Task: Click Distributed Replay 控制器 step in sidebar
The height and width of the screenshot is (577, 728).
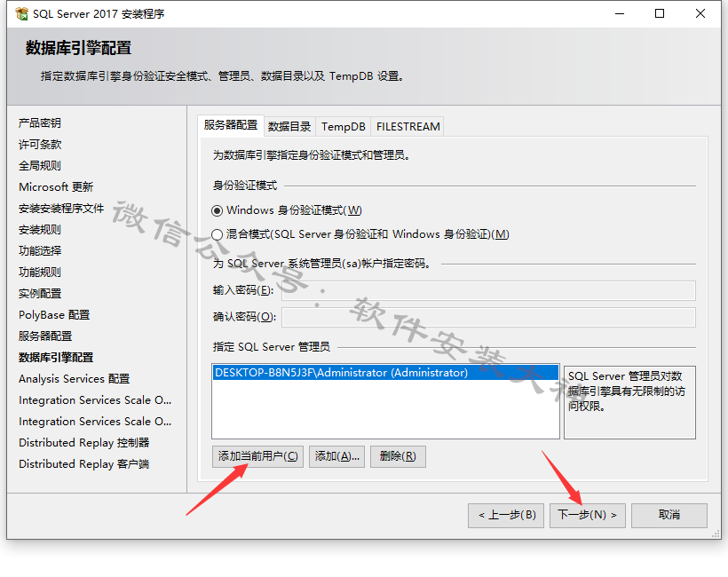Action: (x=84, y=443)
